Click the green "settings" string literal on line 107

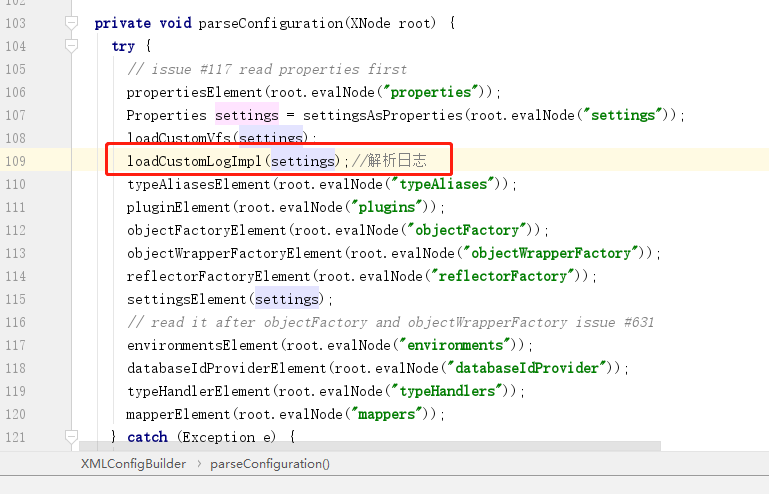pos(623,115)
